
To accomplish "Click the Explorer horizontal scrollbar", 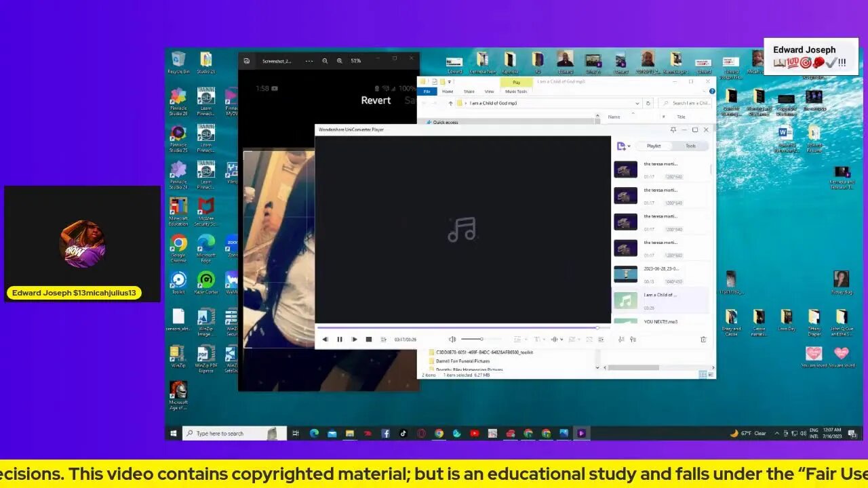I will click(x=632, y=367).
